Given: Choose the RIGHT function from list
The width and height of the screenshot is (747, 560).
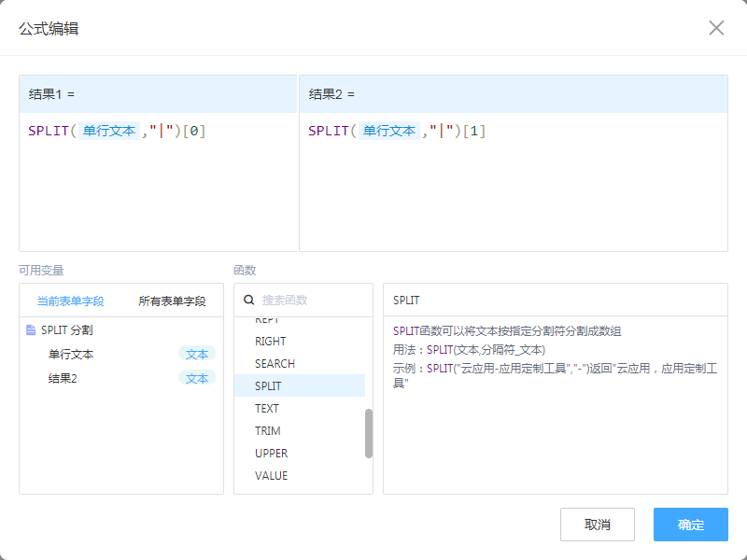Looking at the screenshot, I should click(x=271, y=342).
